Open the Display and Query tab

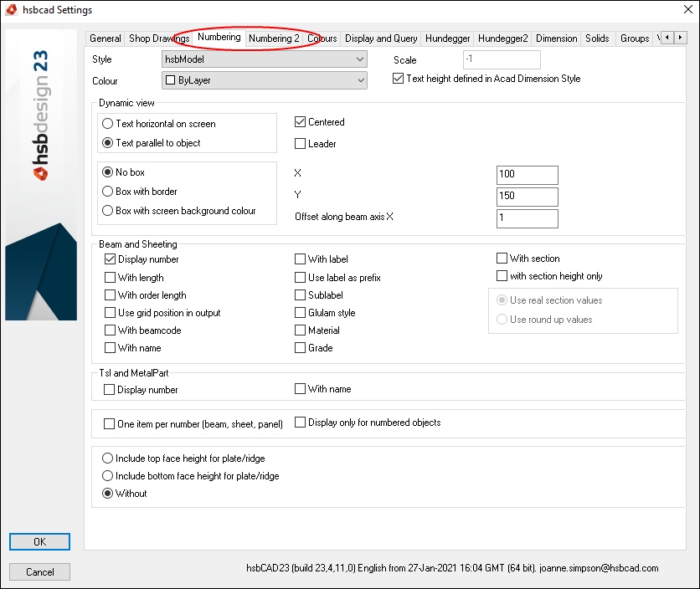coord(381,38)
